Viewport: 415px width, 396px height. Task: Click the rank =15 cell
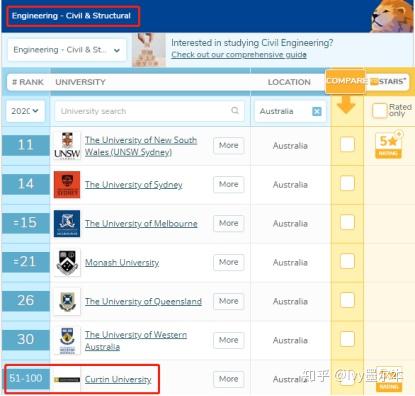26,223
